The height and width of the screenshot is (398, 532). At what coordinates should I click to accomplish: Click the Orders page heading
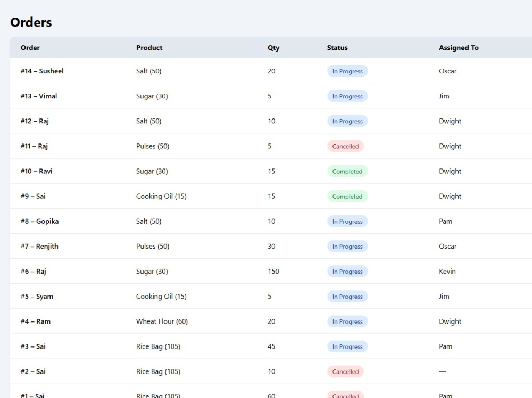pos(31,22)
